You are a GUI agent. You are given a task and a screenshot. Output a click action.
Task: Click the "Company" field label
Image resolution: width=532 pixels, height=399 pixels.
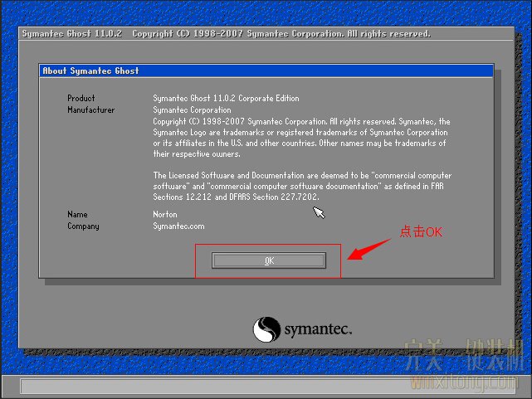83,226
